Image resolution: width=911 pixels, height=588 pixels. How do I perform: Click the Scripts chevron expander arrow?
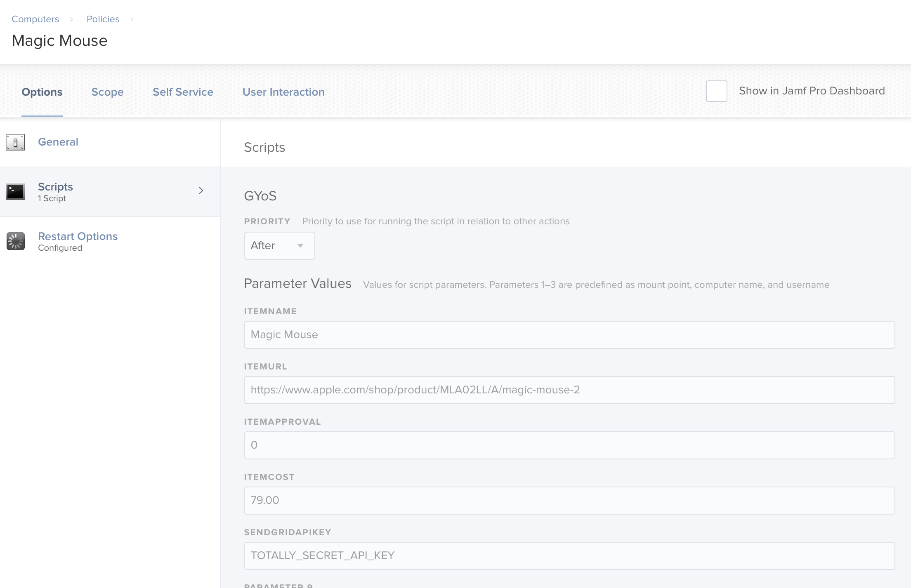click(201, 191)
